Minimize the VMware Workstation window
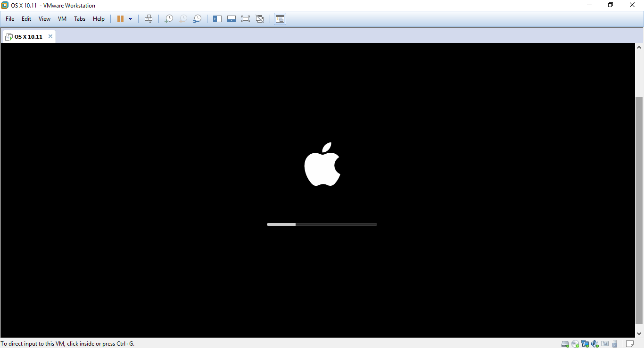The height and width of the screenshot is (348, 644). coord(589,5)
